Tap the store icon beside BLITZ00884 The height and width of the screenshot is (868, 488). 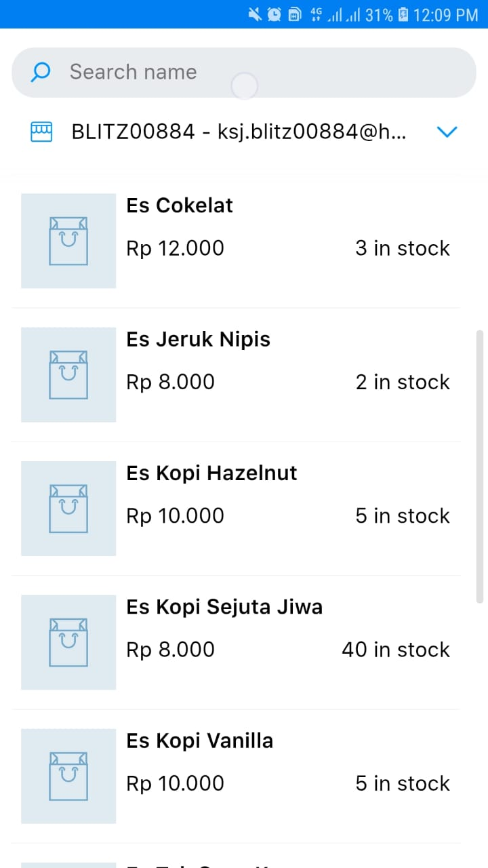pos(41,132)
